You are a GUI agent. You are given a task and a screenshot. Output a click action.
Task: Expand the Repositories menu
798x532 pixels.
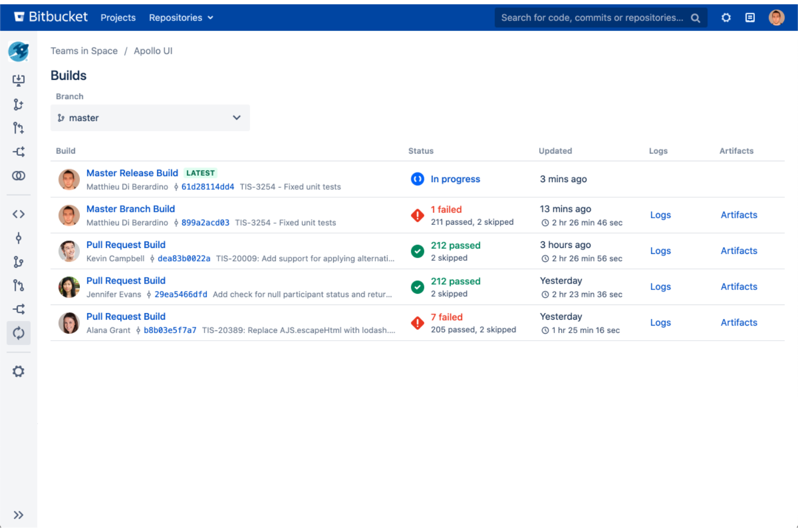(181, 17)
